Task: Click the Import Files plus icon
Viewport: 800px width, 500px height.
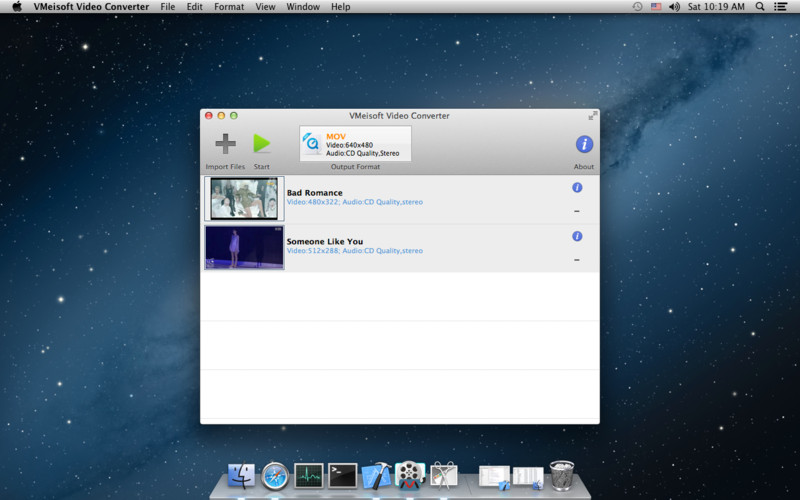Action: click(226, 144)
